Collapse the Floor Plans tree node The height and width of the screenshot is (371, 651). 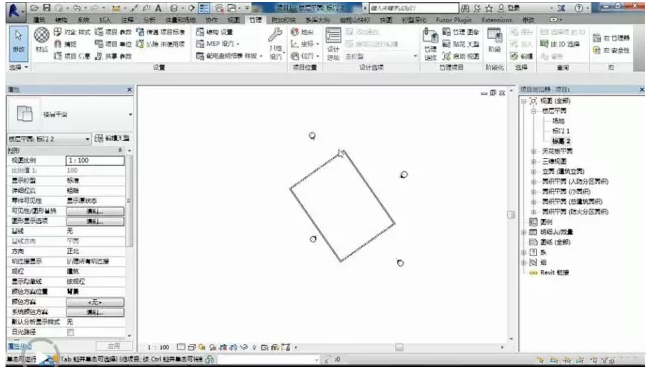(534, 111)
